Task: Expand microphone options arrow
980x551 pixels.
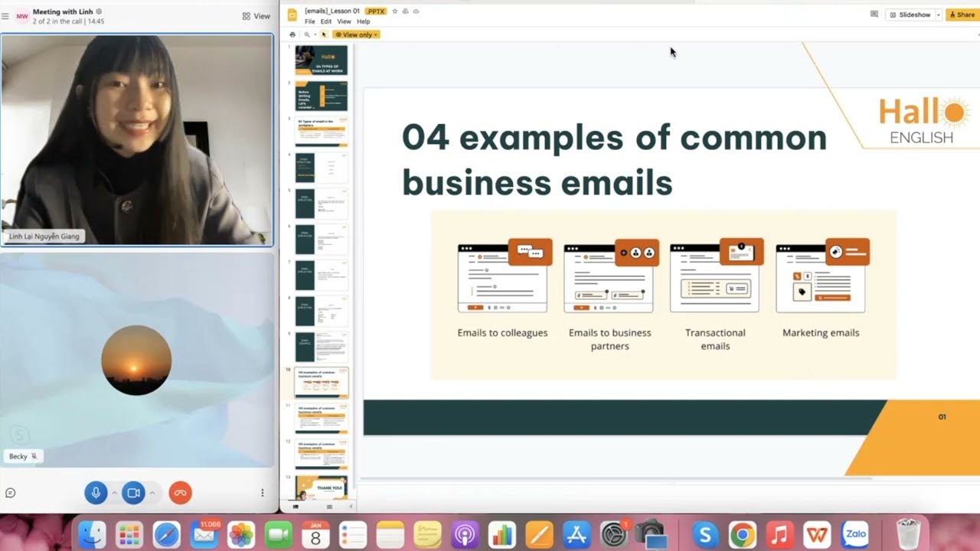Action: coord(114,493)
